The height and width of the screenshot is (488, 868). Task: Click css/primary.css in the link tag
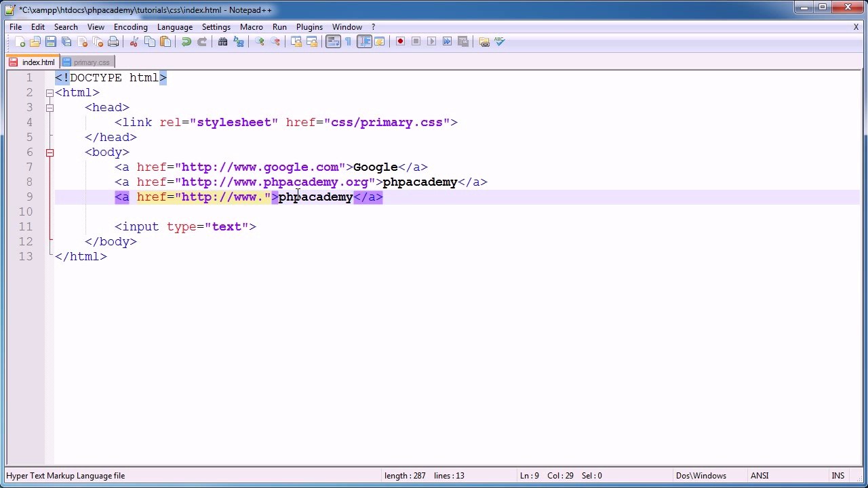pyautogui.click(x=387, y=123)
